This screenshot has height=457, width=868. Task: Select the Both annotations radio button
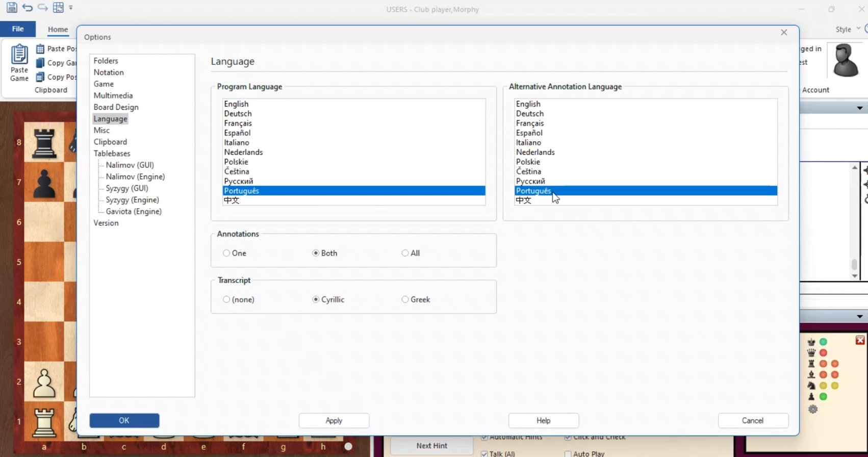pos(316,253)
